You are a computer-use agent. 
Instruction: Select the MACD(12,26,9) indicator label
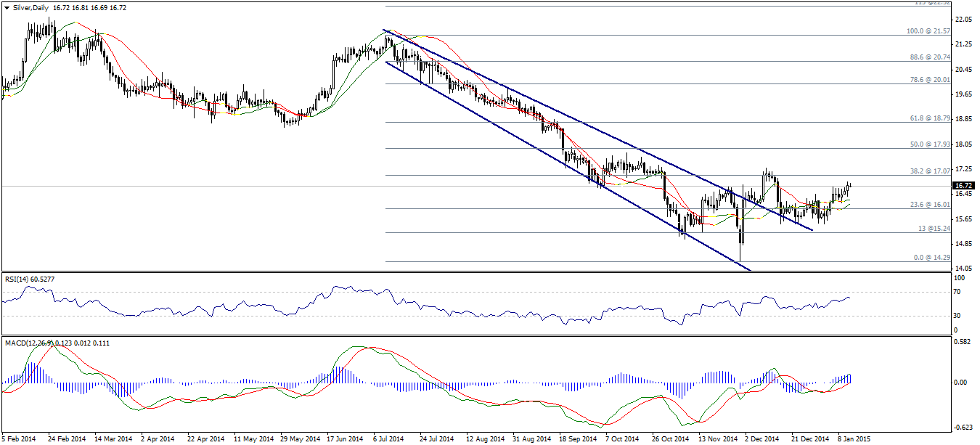[29, 342]
